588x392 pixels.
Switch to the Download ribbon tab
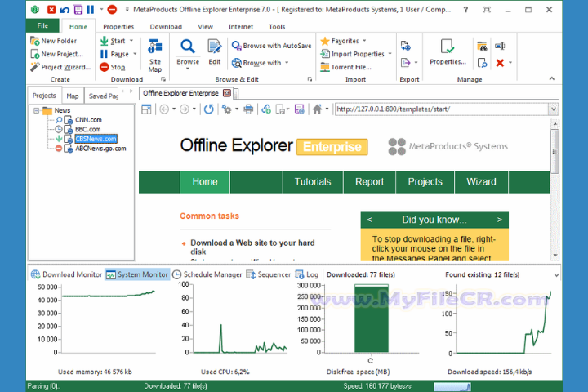click(166, 27)
